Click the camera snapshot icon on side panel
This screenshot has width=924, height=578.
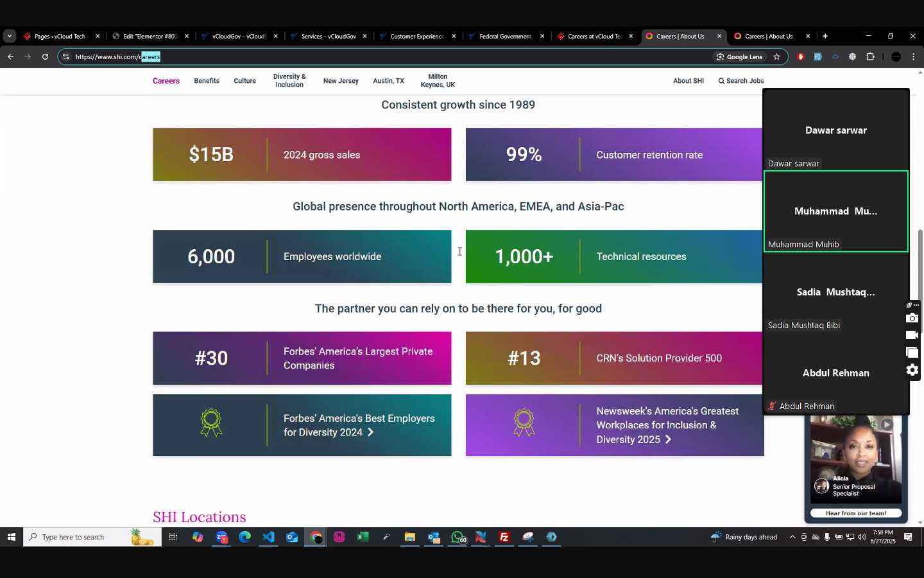pos(912,319)
